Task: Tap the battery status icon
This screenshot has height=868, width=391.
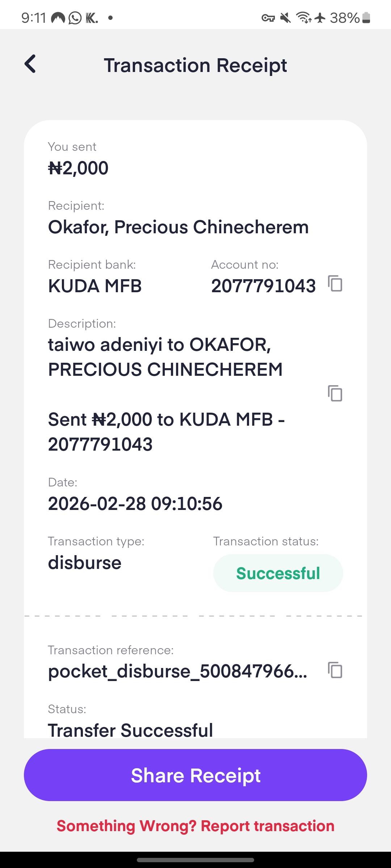Action: click(366, 18)
